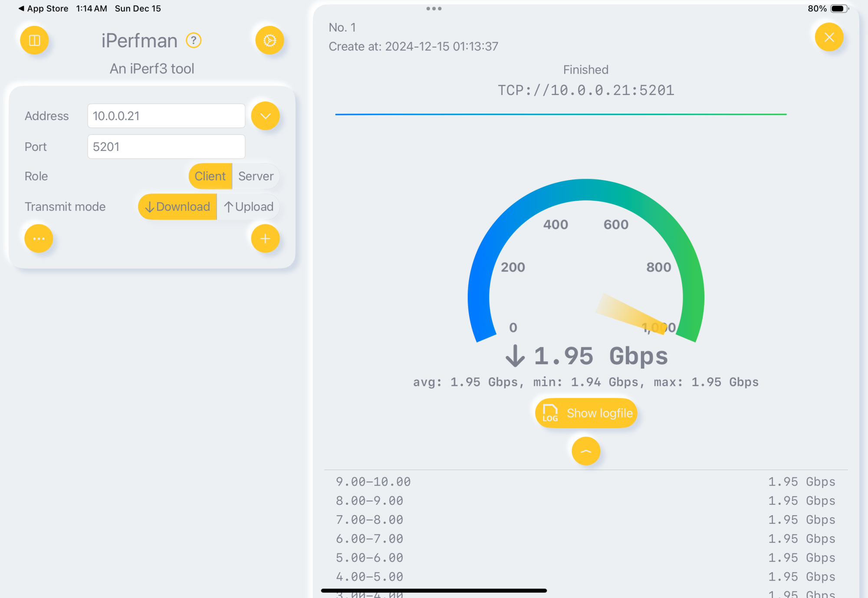Open settings gear icon
This screenshot has width=868, height=598.
(270, 40)
